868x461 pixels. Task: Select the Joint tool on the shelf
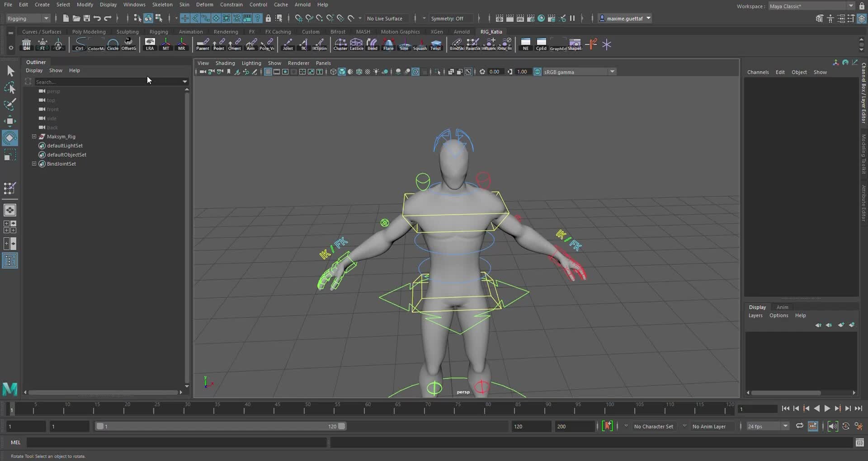(288, 44)
